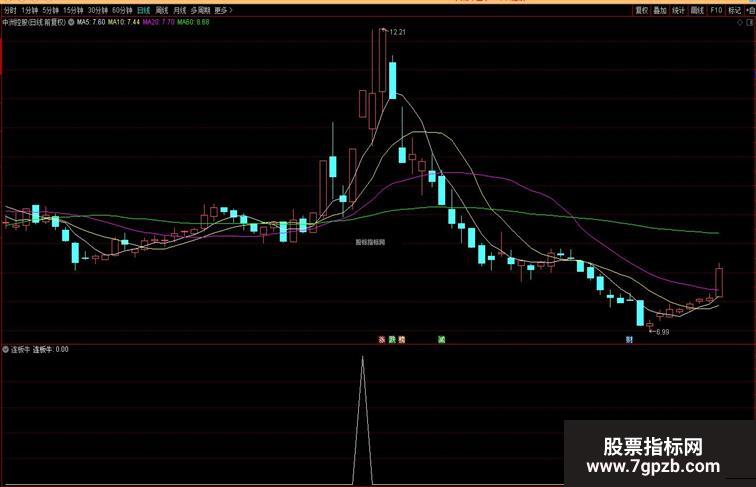Click the panel layout icon at top right
The height and width of the screenshot is (487, 756).
click(751, 23)
